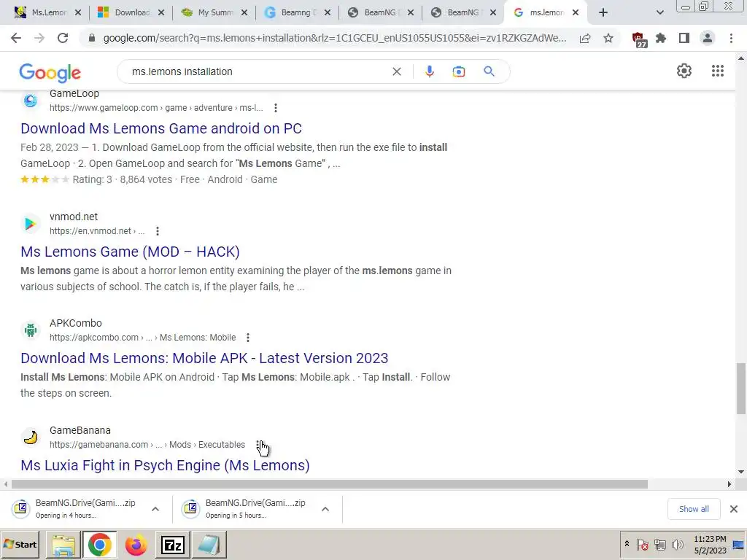The image size is (747, 560).
Task: Click the GameLoop site name
Action: (74, 94)
